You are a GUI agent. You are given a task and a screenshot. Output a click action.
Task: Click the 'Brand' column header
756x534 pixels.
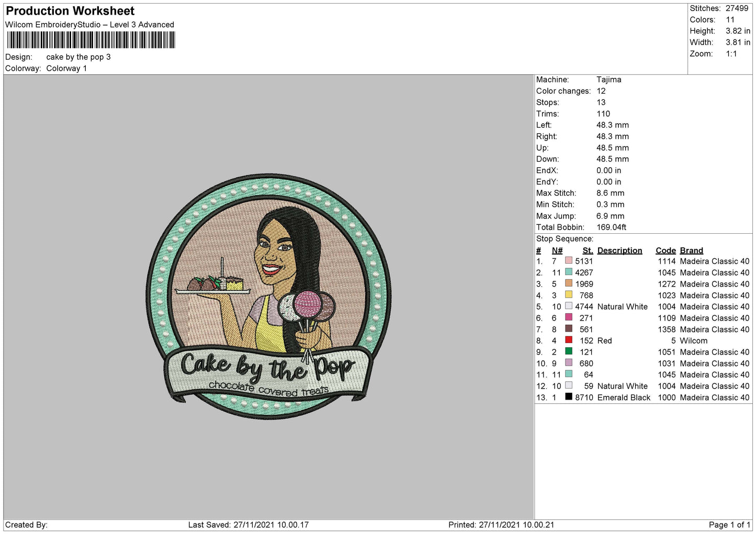point(691,251)
